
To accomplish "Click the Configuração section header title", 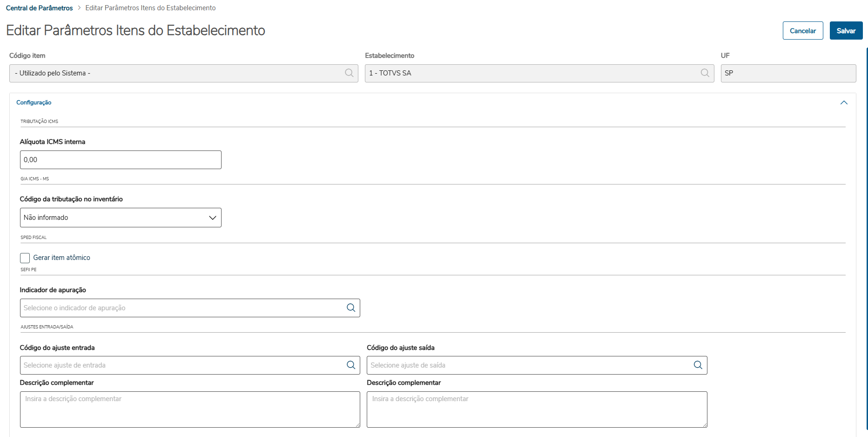I will tap(34, 102).
